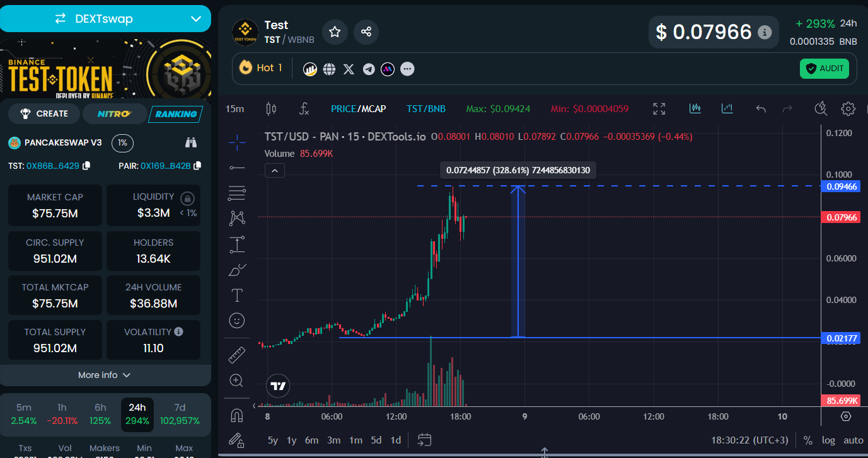
Task: Select the ruler measure tool
Action: (237, 355)
